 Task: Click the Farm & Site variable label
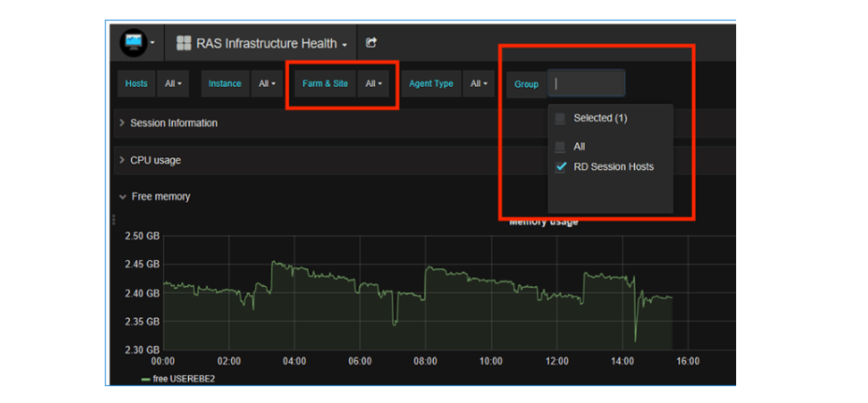[325, 83]
